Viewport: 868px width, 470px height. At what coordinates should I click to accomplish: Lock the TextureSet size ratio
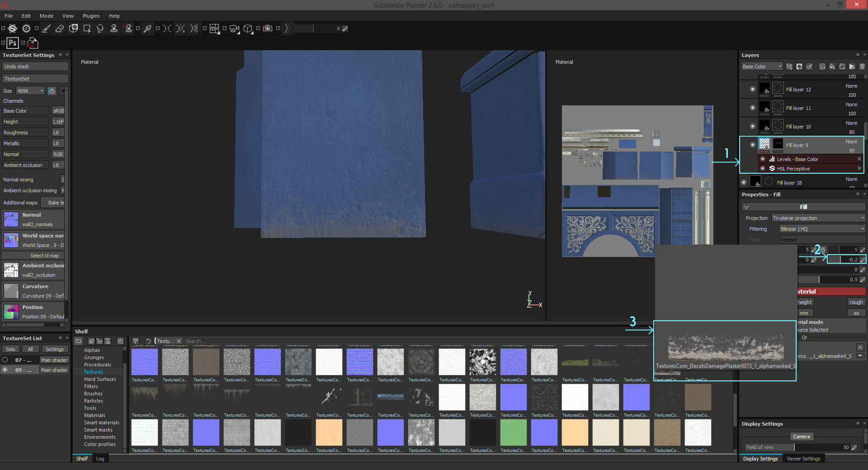tap(52, 91)
